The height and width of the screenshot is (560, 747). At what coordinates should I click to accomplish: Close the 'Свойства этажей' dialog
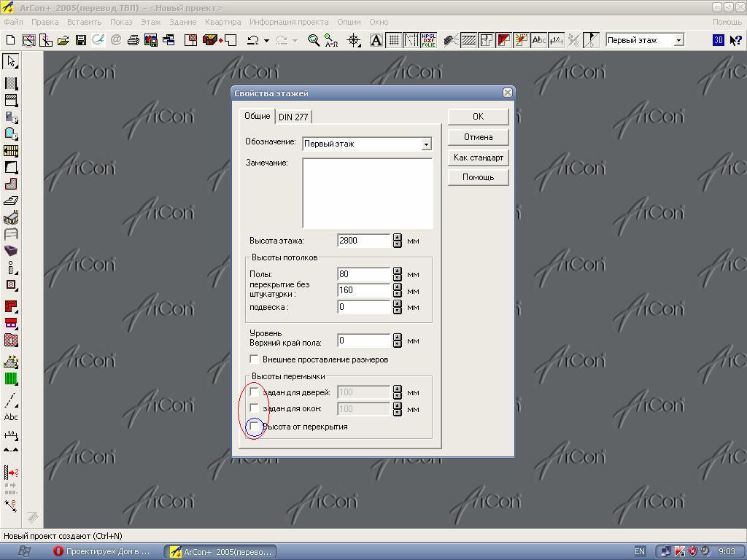(x=508, y=93)
